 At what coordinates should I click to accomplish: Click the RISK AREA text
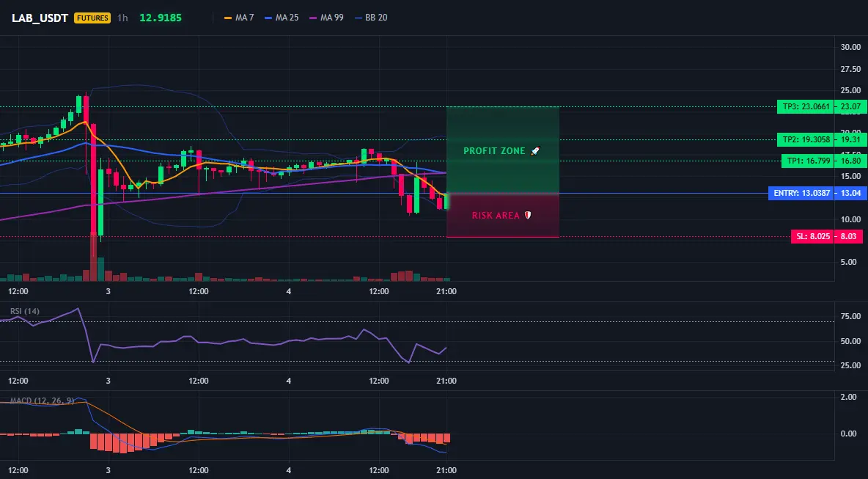[496, 216]
